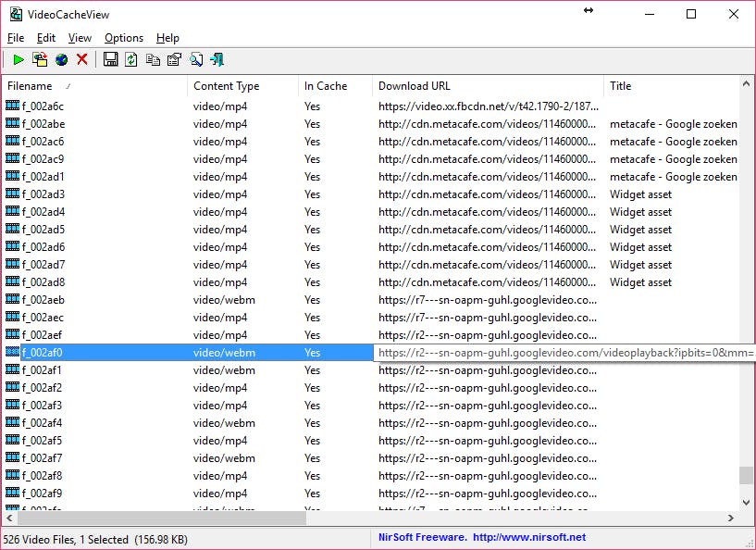Click the Exit door toolbar icon
This screenshot has width=756, height=550.
pyautogui.click(x=217, y=60)
